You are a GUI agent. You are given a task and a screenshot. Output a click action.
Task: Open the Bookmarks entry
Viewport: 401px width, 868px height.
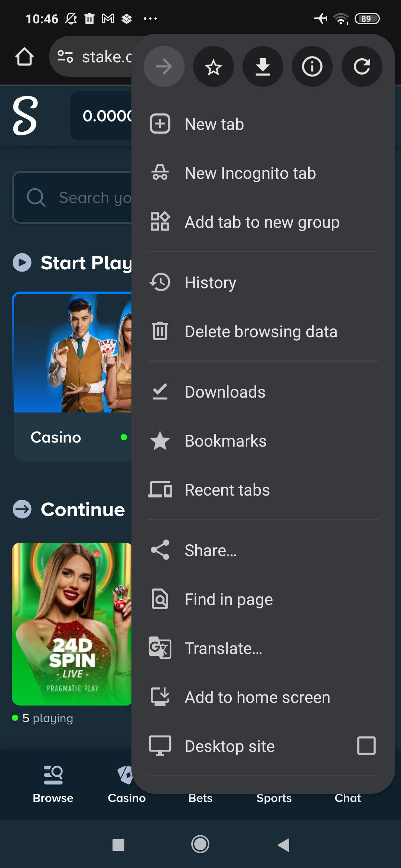click(263, 441)
